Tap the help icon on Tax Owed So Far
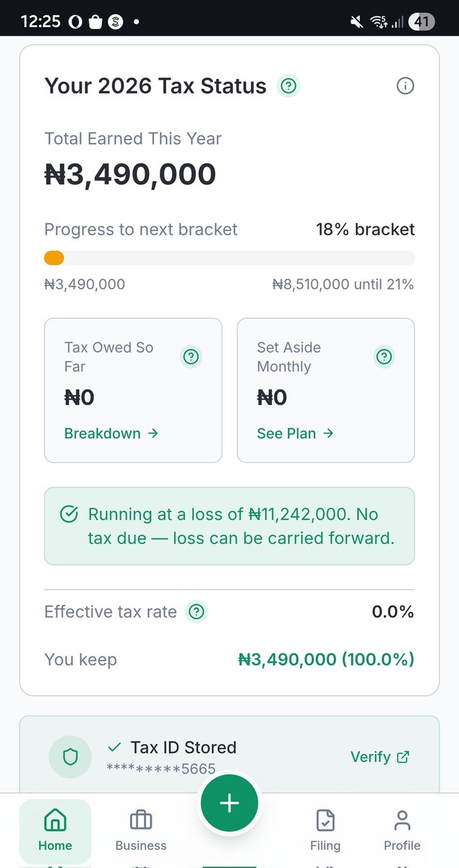 point(192,357)
